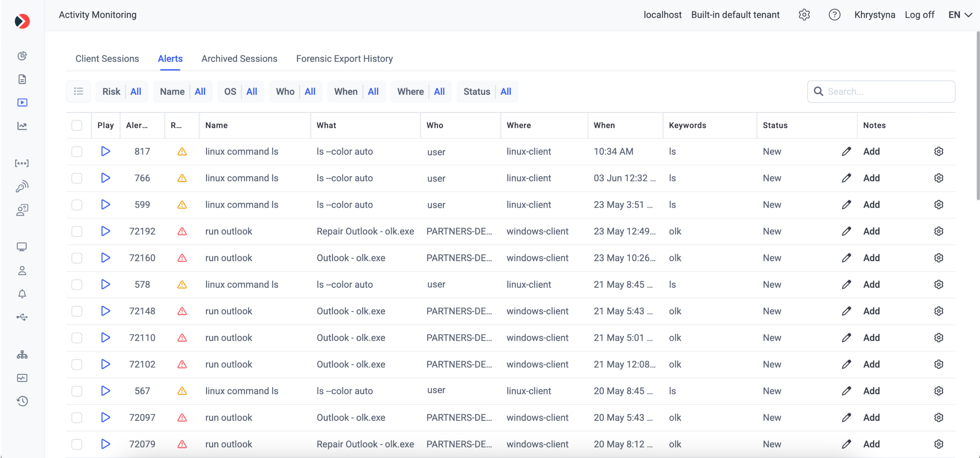Image resolution: width=980 pixels, height=458 pixels.
Task: Click the pie chart dashboard sidebar icon
Action: [22, 56]
